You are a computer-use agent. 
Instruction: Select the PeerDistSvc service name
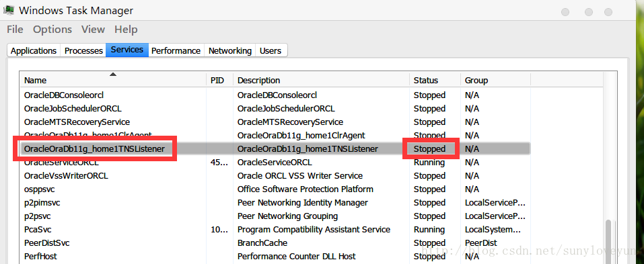tap(46, 243)
